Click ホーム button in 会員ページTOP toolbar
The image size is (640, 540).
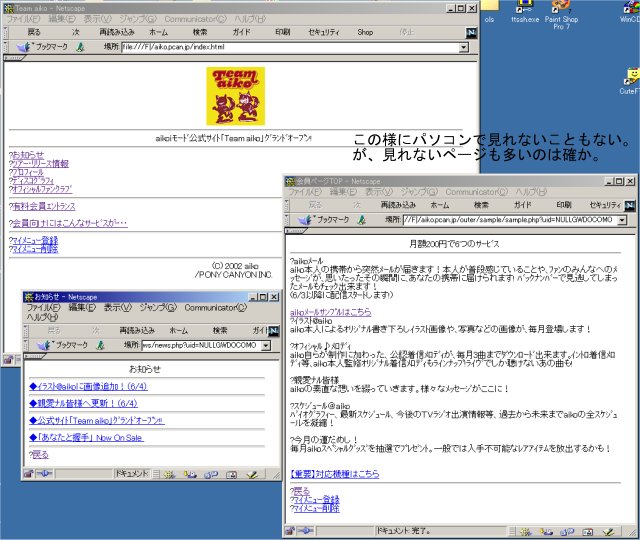click(x=440, y=205)
